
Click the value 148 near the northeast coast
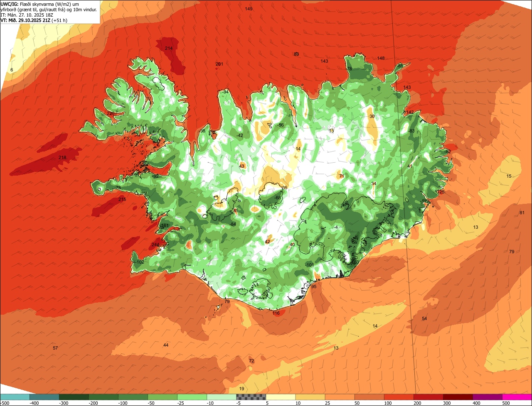click(x=381, y=58)
